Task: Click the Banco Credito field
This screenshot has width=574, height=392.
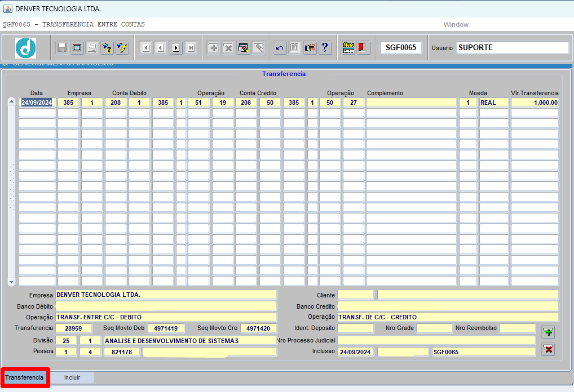Action: (x=448, y=306)
